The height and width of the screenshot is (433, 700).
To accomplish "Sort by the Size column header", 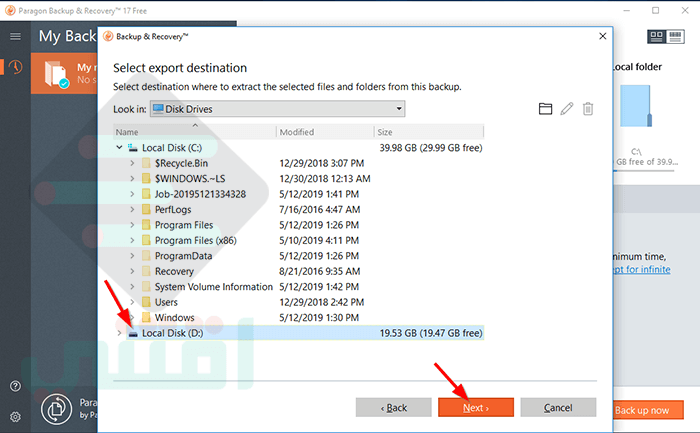I will click(429, 132).
